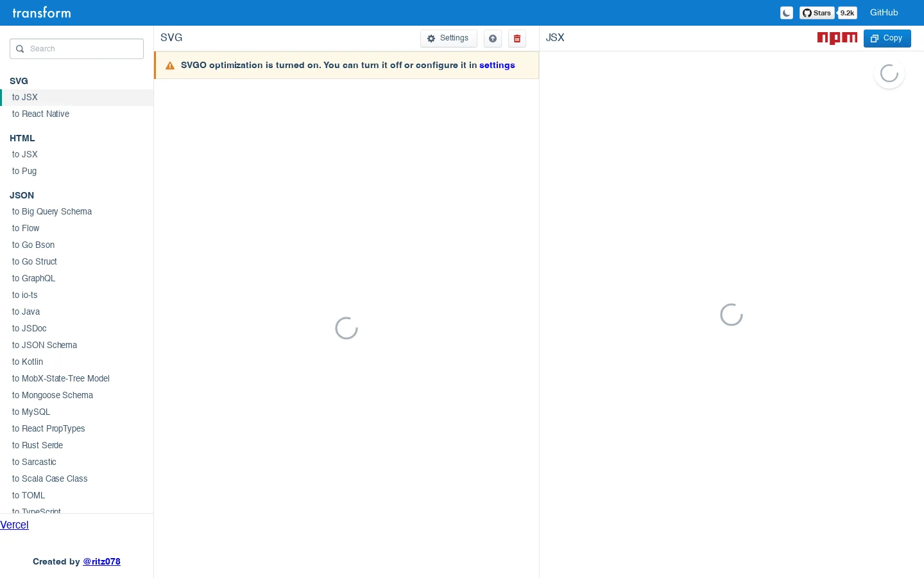Select HTML to JSX converter
The height and width of the screenshot is (578, 924).
pos(76,155)
